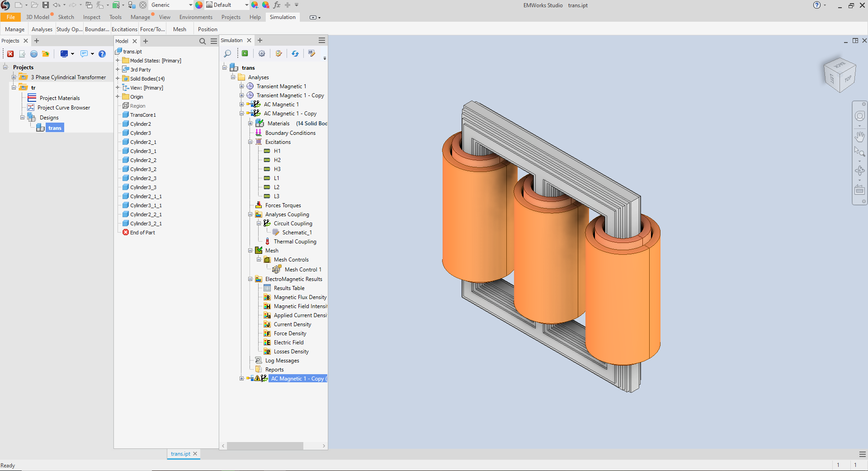
Task: Select Magnetic Flux Density result
Action: click(x=300, y=297)
